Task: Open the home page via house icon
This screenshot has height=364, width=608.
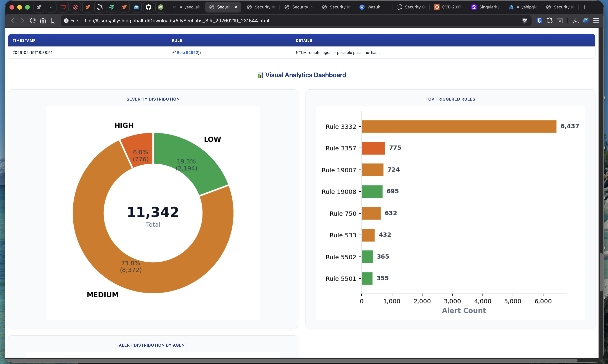Action: [x=43, y=21]
